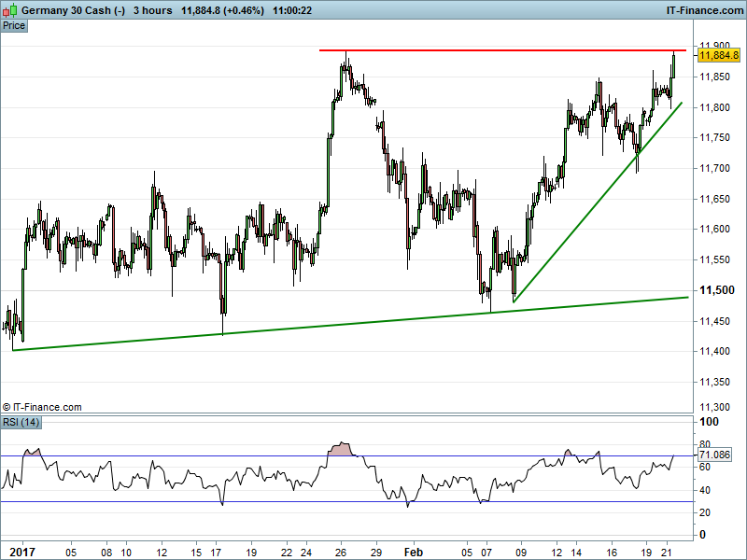Click the 11,500 bold price axis label
Screen dimensions: 747x560
(716, 290)
